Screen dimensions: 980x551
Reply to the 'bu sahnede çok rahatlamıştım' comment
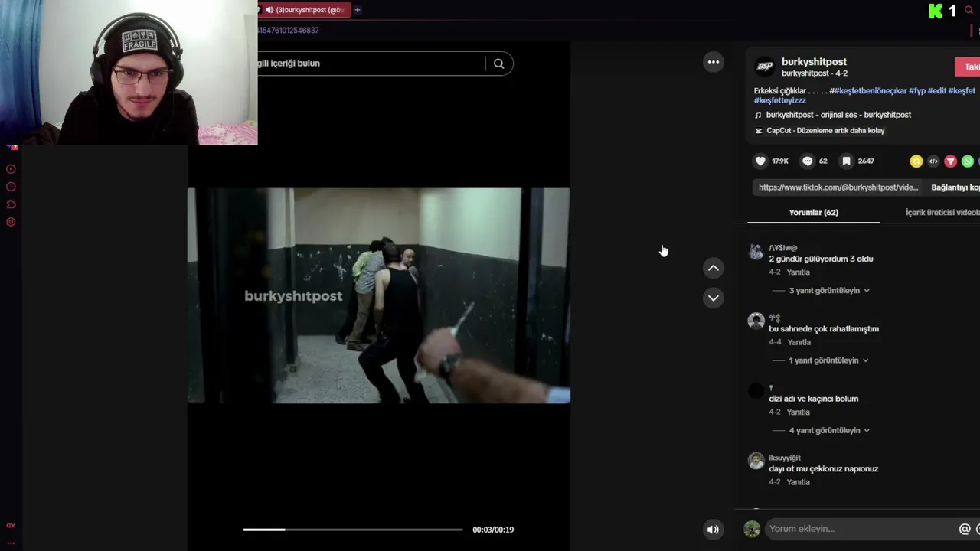coord(799,342)
